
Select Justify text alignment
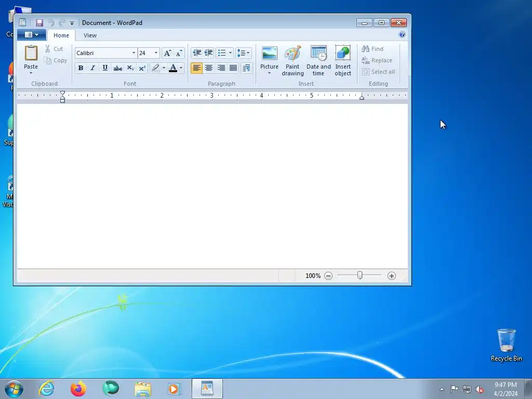pyautogui.click(x=233, y=68)
